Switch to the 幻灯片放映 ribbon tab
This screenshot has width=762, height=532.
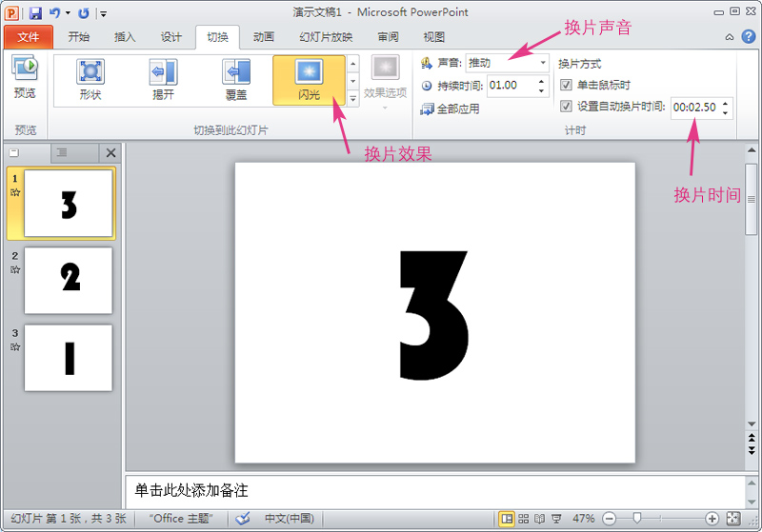[326, 37]
